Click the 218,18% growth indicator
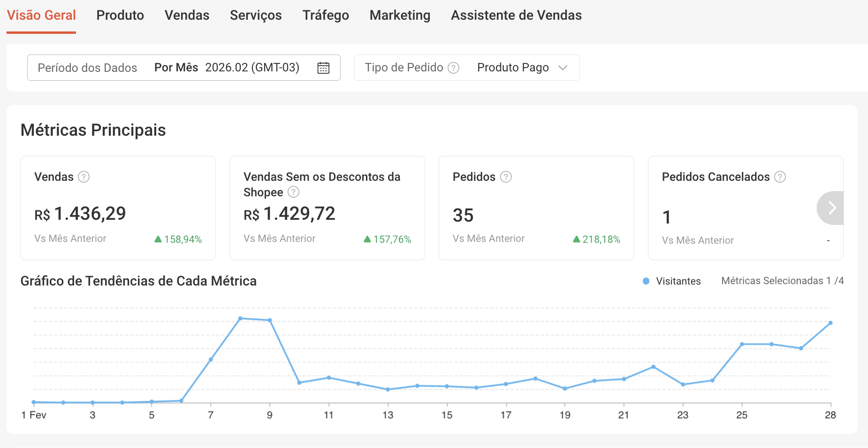This screenshot has height=448, width=868. pyautogui.click(x=597, y=239)
